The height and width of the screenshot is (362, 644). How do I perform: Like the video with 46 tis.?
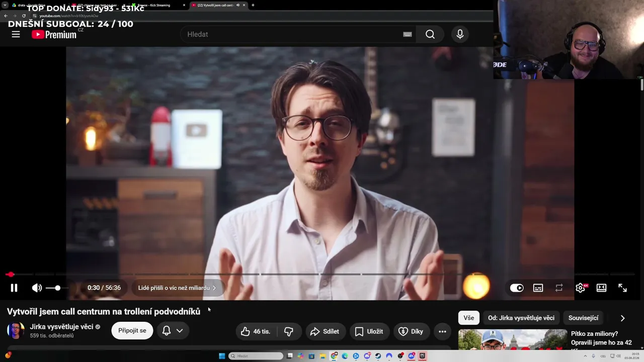257,331
